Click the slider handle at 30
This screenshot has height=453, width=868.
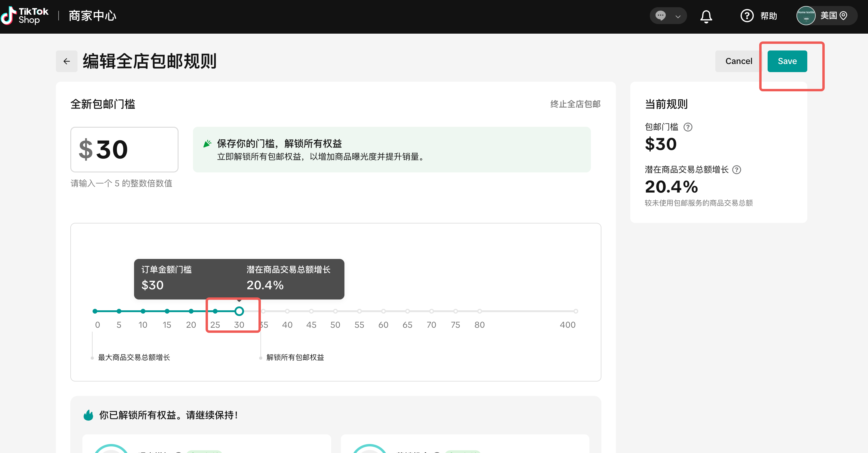(x=239, y=311)
